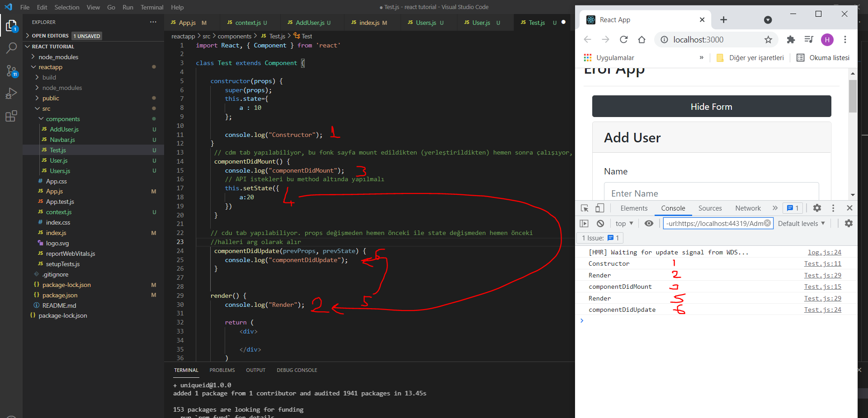Toggle the console sidebar panel
Viewport: 868px width, 418px height.
pyautogui.click(x=584, y=223)
